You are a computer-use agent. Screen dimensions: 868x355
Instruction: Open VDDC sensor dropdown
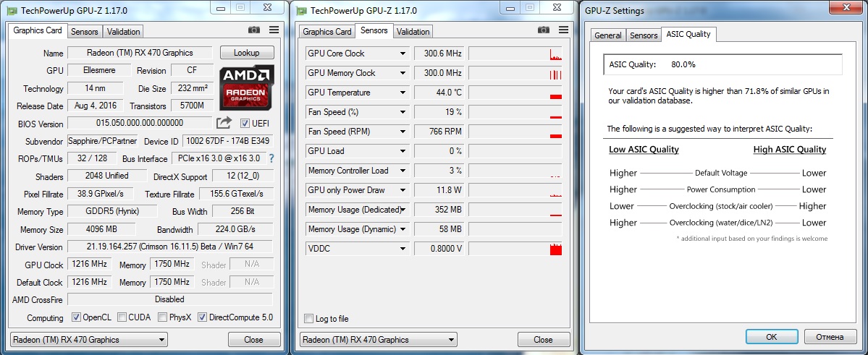(403, 249)
